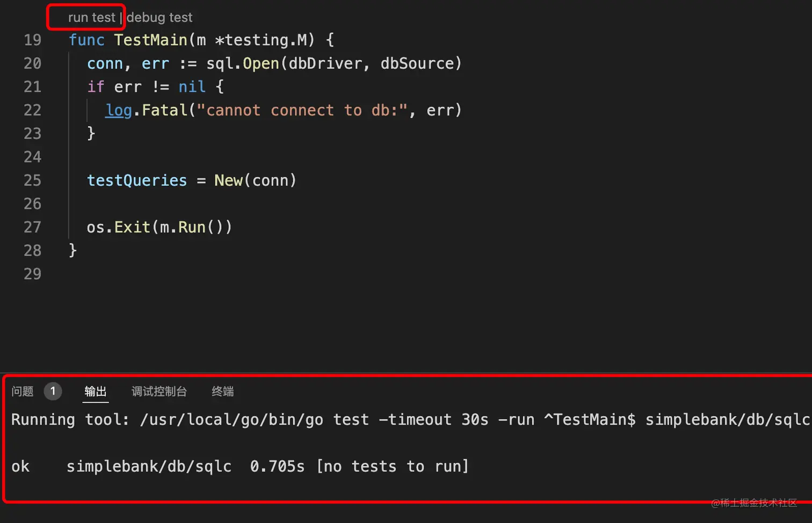
Task: Click 'sql.Open' call on line 20
Action: [243, 63]
